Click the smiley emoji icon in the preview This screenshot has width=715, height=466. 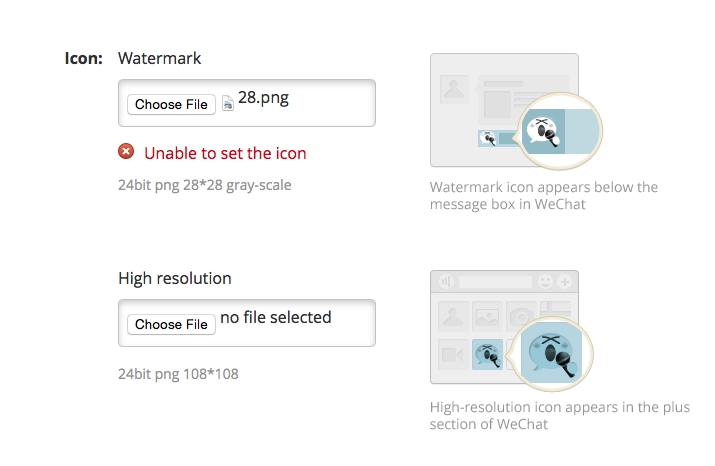coord(545,282)
